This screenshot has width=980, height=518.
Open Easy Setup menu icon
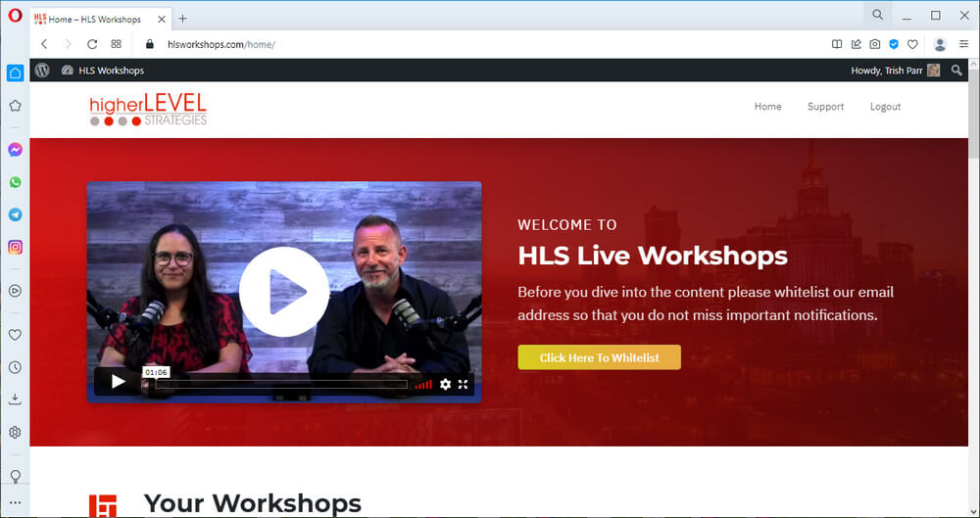[963, 44]
